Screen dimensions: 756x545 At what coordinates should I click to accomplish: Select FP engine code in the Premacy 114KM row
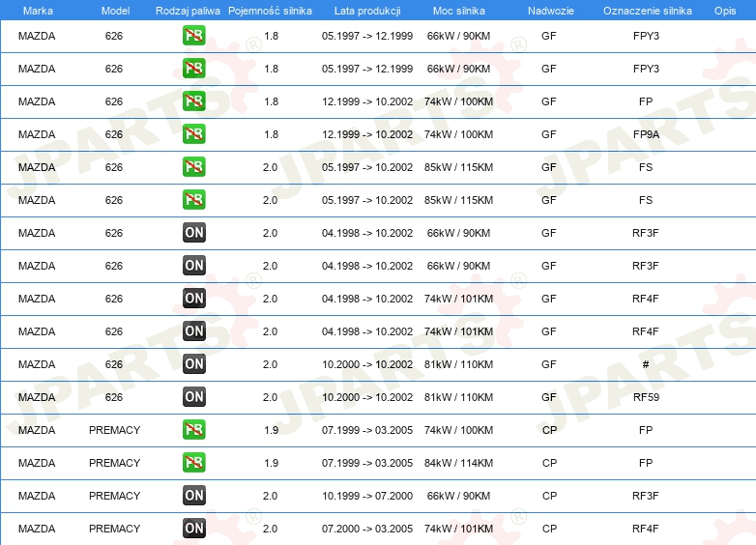point(646,463)
